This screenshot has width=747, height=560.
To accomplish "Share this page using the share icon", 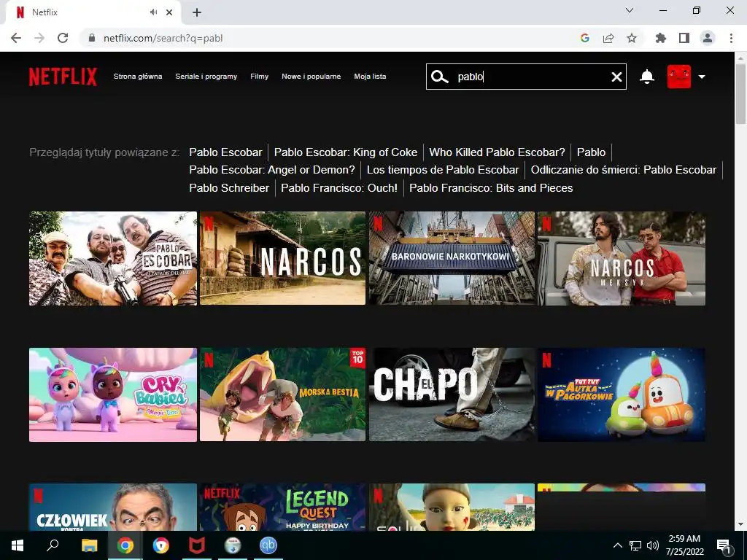I will (x=608, y=38).
